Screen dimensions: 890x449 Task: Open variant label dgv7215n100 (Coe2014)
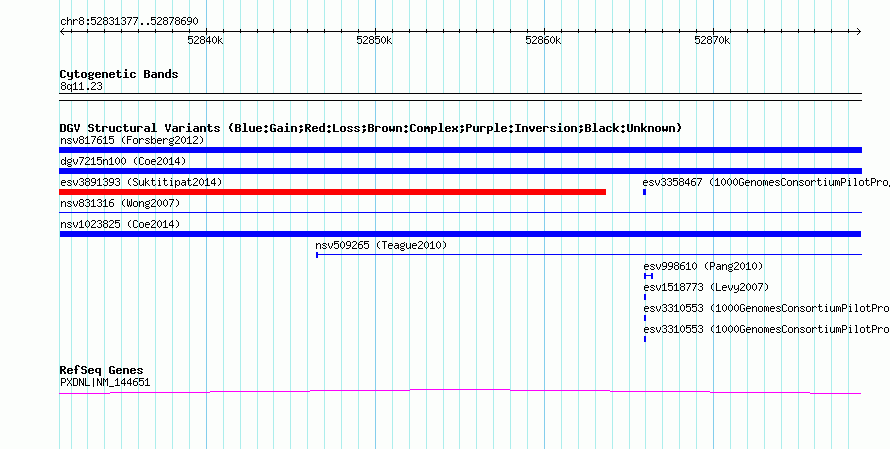click(123, 161)
